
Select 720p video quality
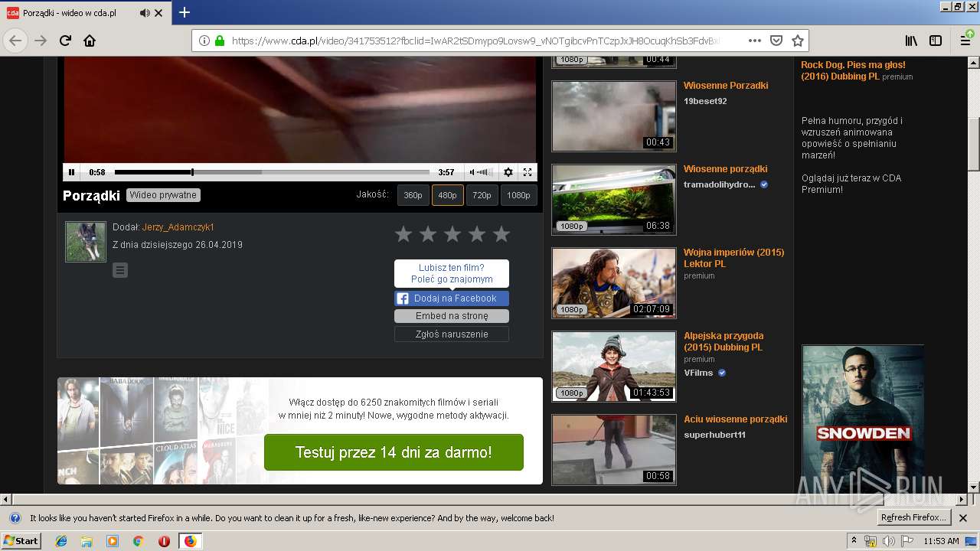pyautogui.click(x=482, y=195)
